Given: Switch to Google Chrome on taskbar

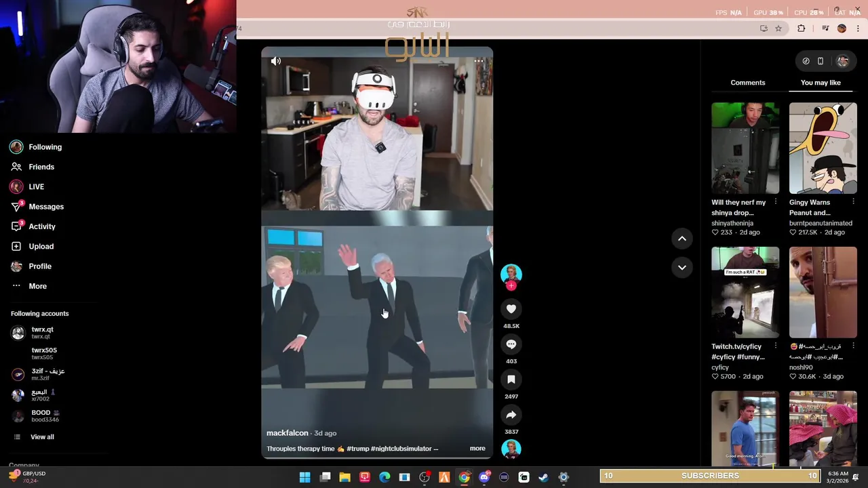Looking at the screenshot, I should tap(464, 477).
